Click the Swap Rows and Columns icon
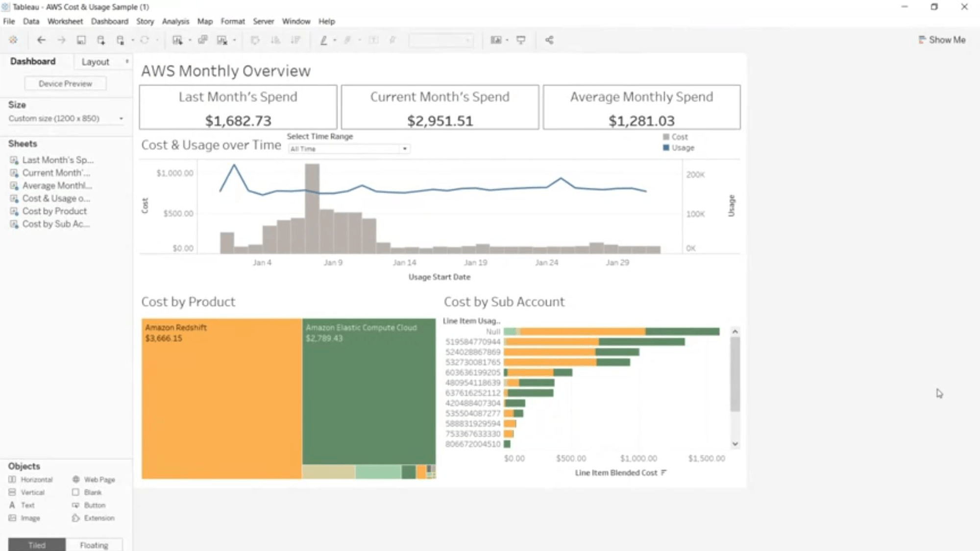Screen dimensions: 980x551 click(255, 40)
